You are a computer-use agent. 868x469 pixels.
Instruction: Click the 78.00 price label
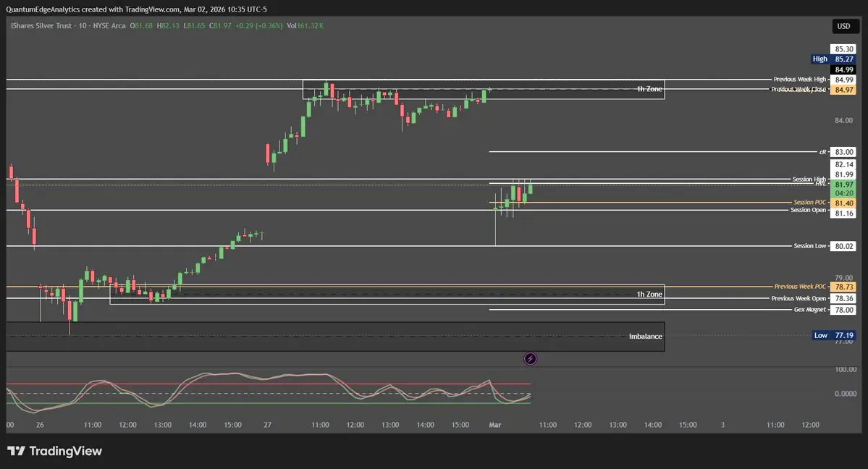(x=843, y=310)
